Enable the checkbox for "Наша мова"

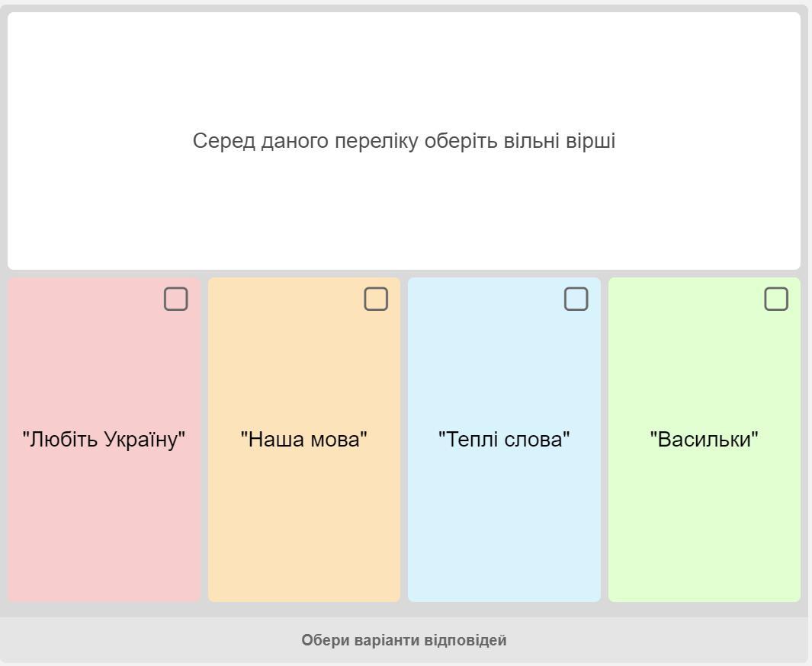376,299
